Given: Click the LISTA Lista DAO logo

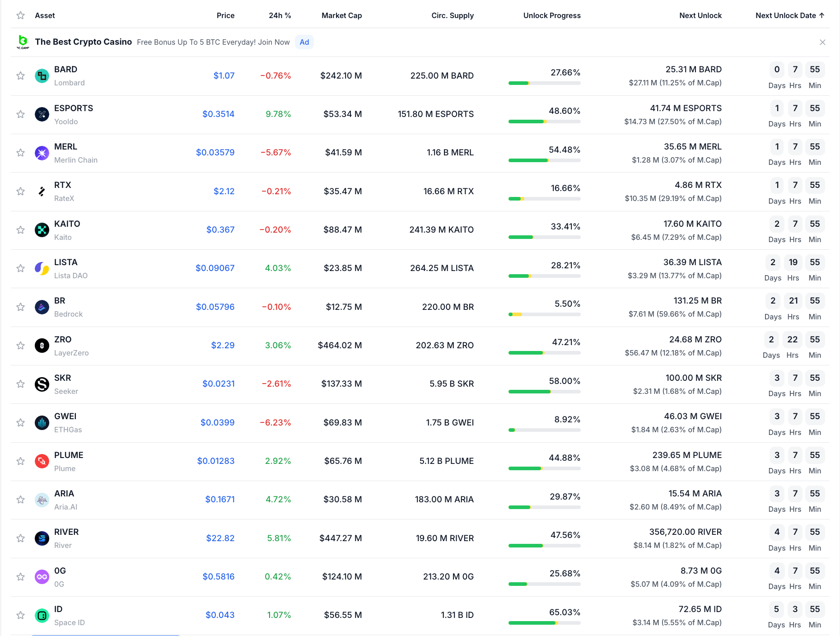Looking at the screenshot, I should (x=42, y=269).
